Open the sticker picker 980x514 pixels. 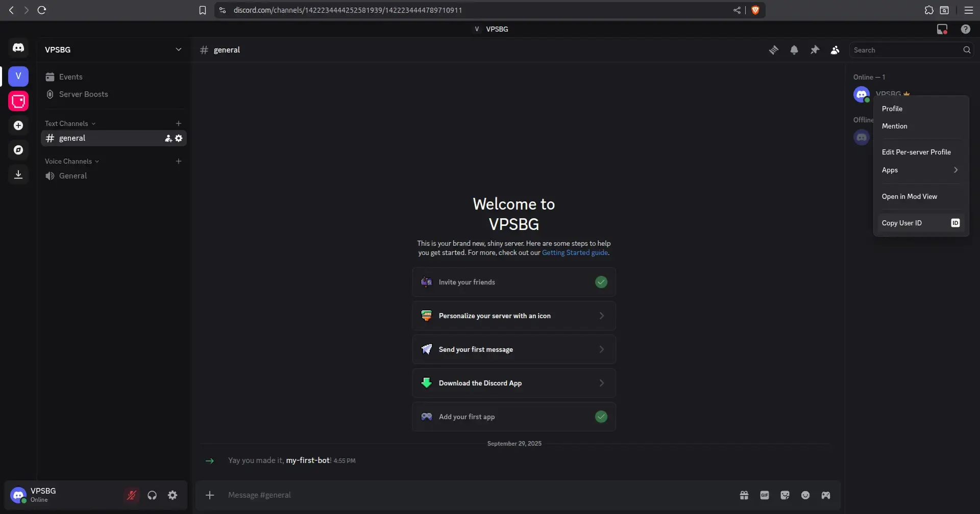pos(785,495)
